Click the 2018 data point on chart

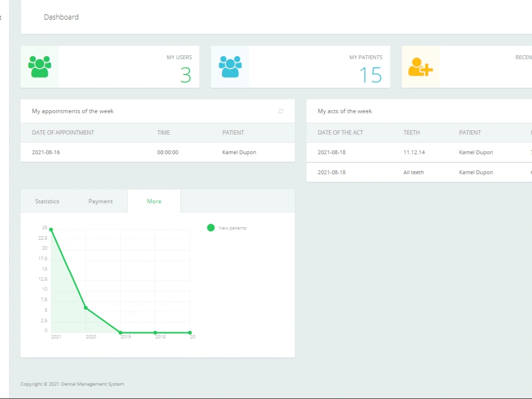pos(155,333)
